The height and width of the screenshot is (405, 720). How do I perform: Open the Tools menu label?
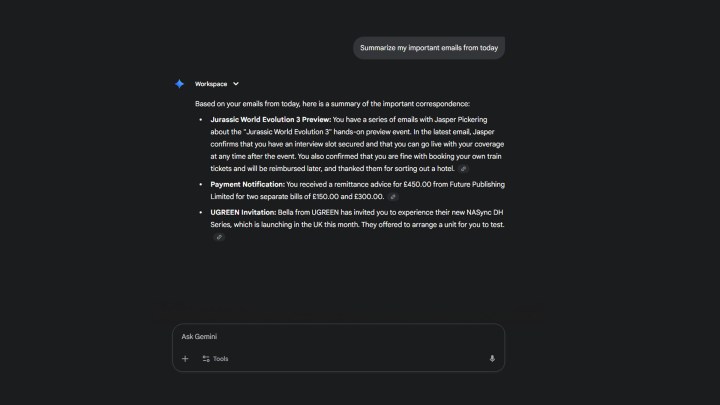pyautogui.click(x=220, y=359)
